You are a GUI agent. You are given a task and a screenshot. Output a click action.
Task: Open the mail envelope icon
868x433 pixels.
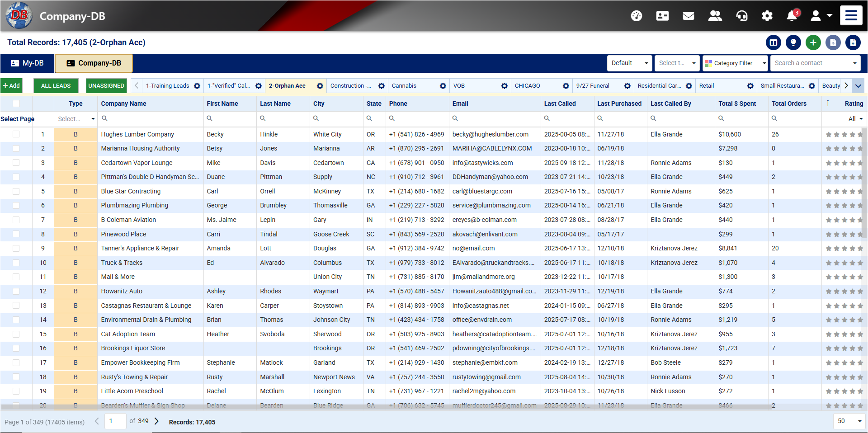[689, 16]
